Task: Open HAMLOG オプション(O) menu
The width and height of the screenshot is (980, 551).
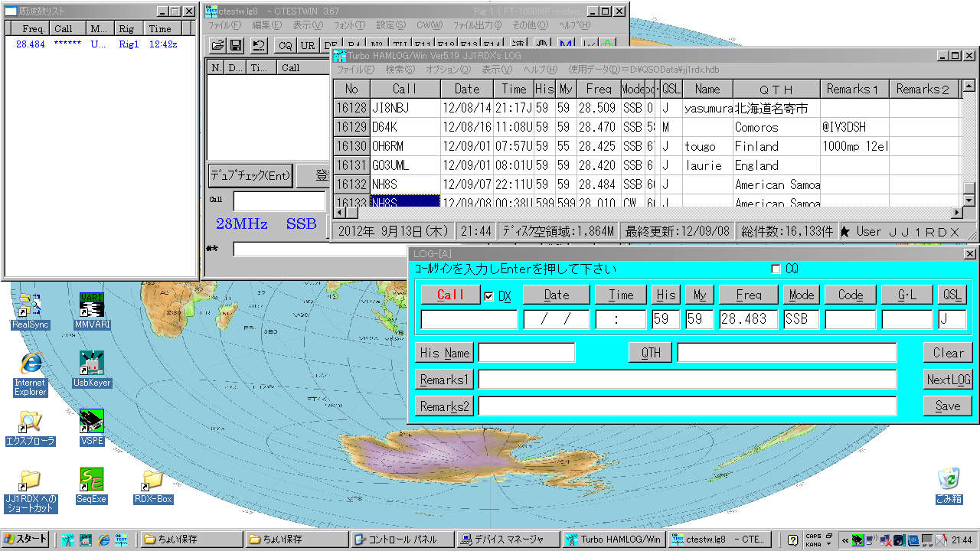Action: [449, 70]
